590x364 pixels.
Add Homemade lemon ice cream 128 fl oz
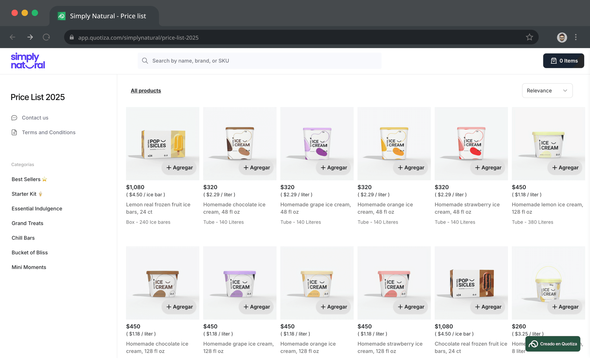click(x=565, y=168)
